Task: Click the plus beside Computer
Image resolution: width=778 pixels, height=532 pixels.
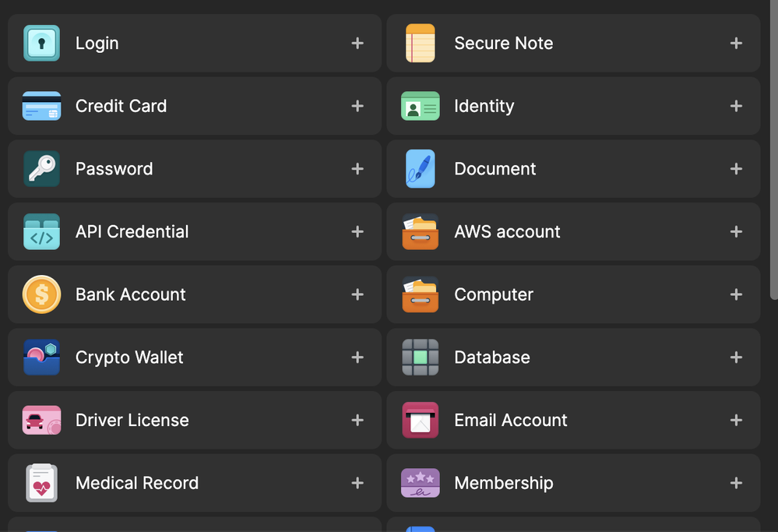Action: tap(736, 294)
